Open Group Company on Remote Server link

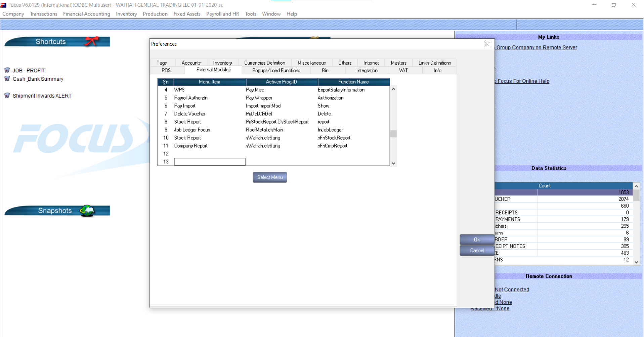(536, 47)
